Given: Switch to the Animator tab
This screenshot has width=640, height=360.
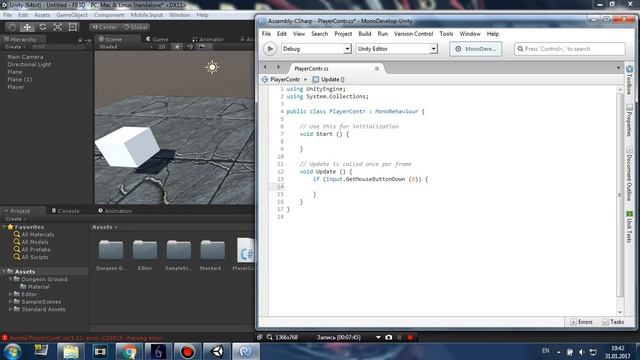Looking at the screenshot, I should (x=208, y=39).
